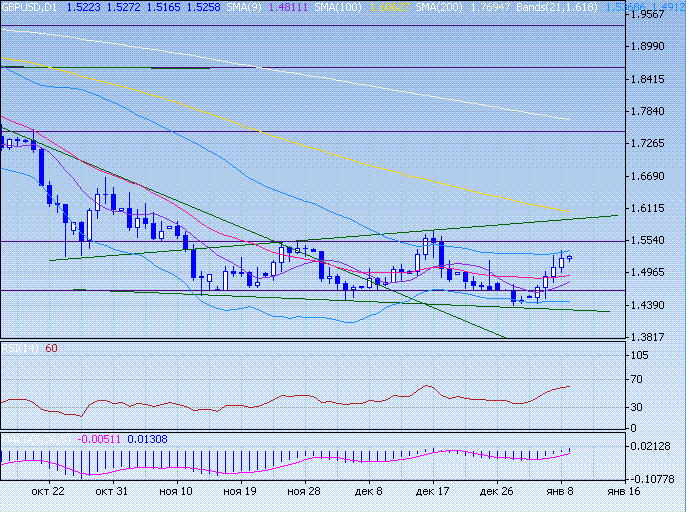Screen dimensions: 686x512
Task: Click the purple horizontal support line
Action: coord(300,290)
